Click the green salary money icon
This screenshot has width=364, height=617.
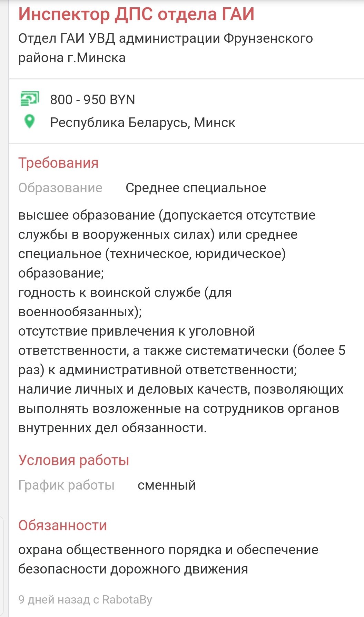[30, 98]
